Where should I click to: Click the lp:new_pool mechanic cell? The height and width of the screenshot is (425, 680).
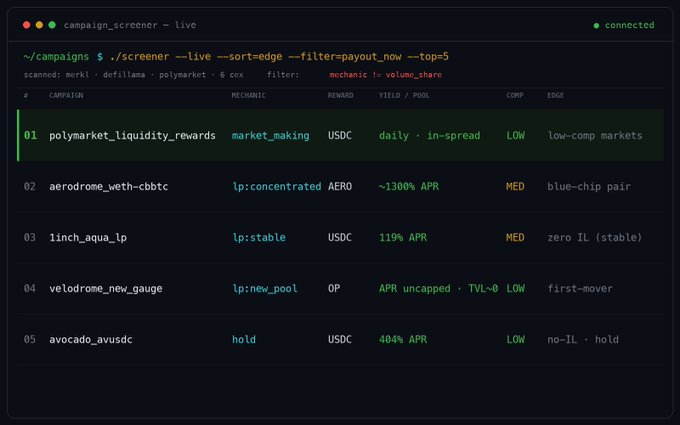pyautogui.click(x=265, y=288)
